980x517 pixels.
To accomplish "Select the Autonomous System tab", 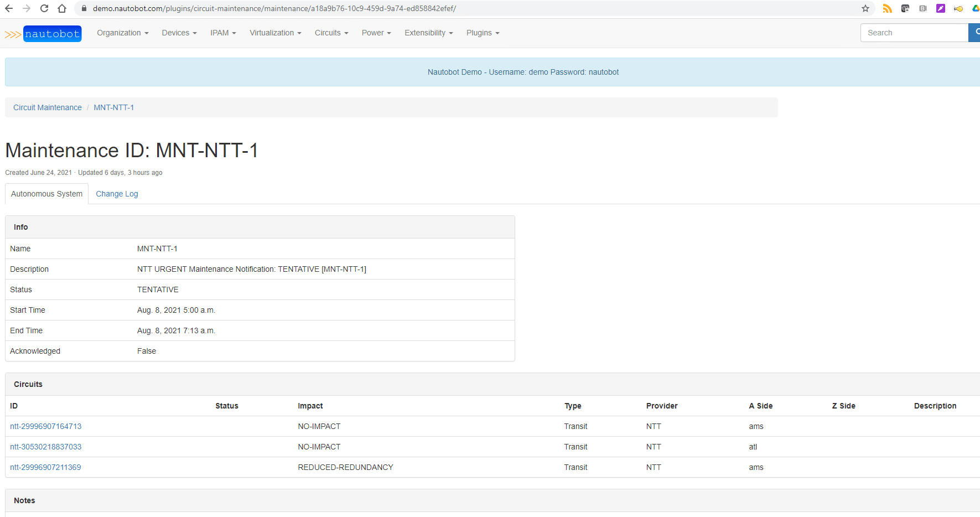I will pyautogui.click(x=46, y=194).
